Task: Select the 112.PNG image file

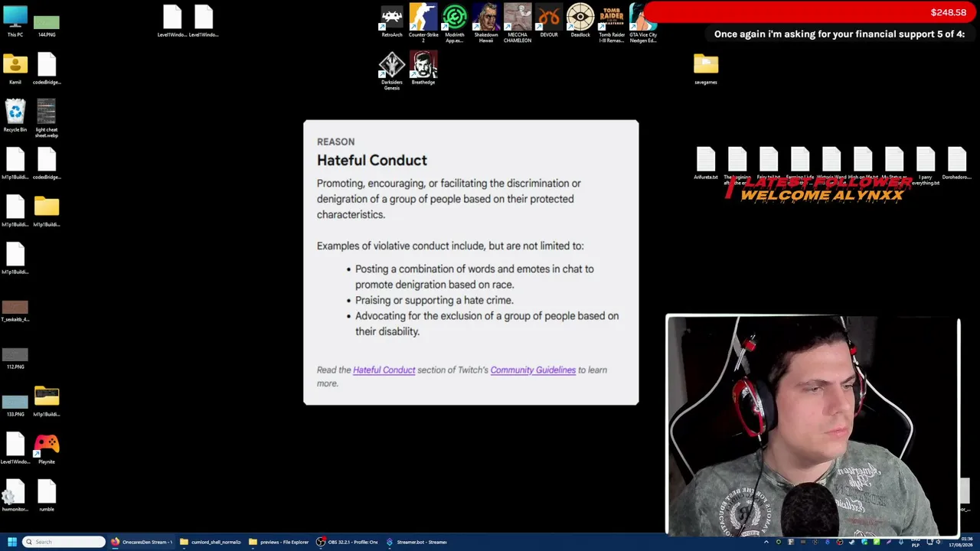Action: point(15,357)
